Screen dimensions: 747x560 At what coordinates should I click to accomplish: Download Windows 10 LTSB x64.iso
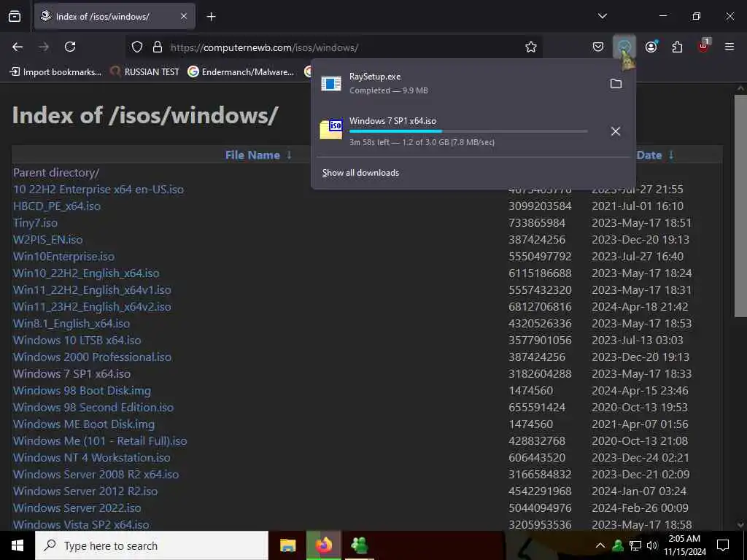[x=77, y=340]
